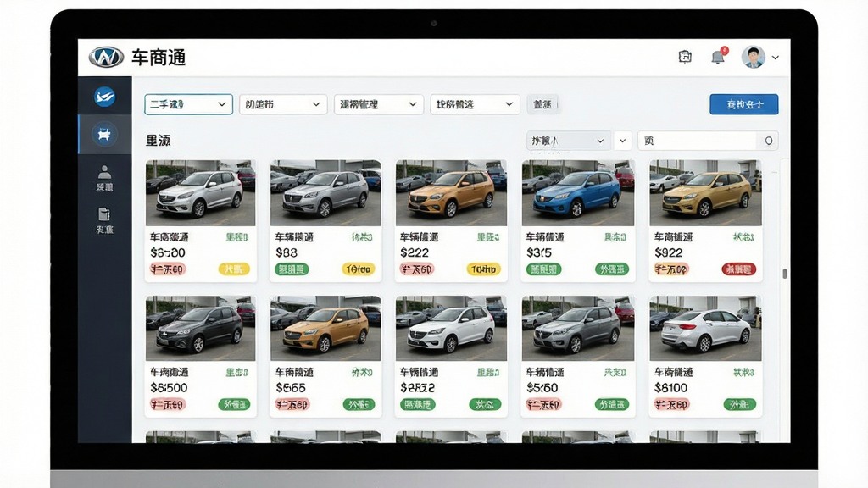Screen dimensions: 868x488
Task: Click the pink tag on the $565 card
Action: click(x=292, y=404)
